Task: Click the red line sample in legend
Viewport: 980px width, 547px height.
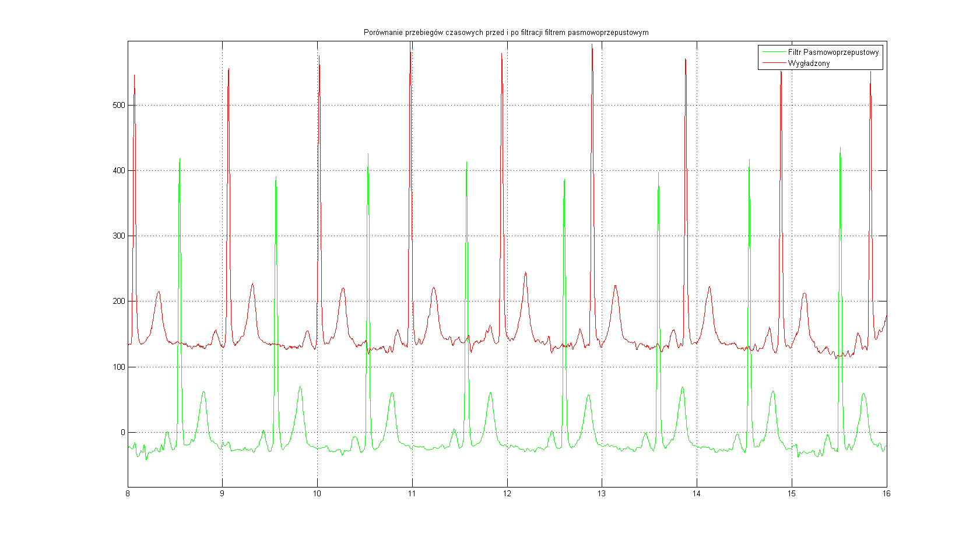Action: [x=773, y=63]
